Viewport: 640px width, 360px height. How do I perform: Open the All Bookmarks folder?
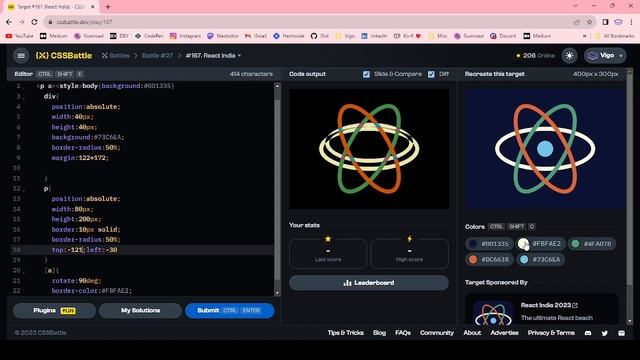[x=614, y=36]
